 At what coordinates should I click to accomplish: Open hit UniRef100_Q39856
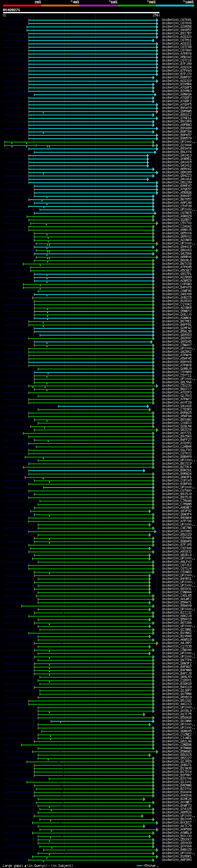[x=176, y=26]
